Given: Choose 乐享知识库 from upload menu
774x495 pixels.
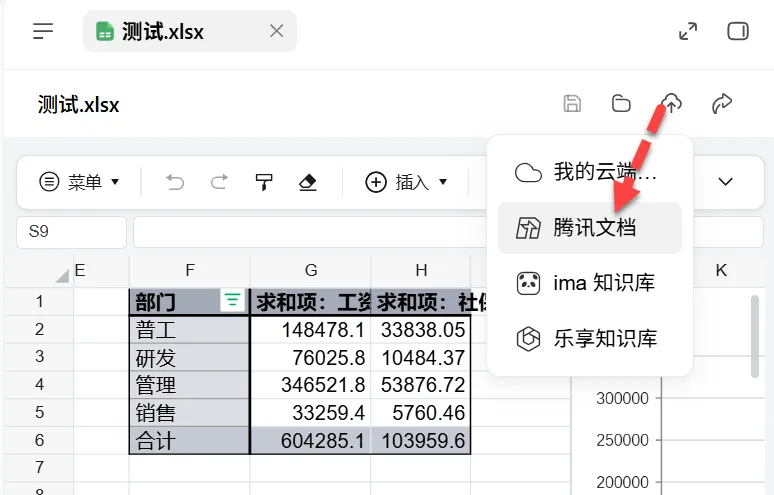Looking at the screenshot, I should (x=590, y=339).
